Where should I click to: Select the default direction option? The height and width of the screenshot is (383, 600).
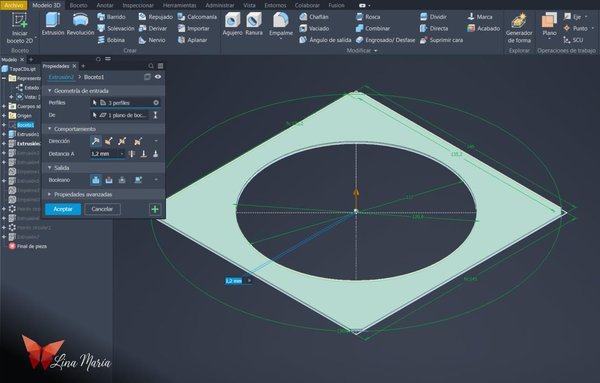[x=96, y=141]
